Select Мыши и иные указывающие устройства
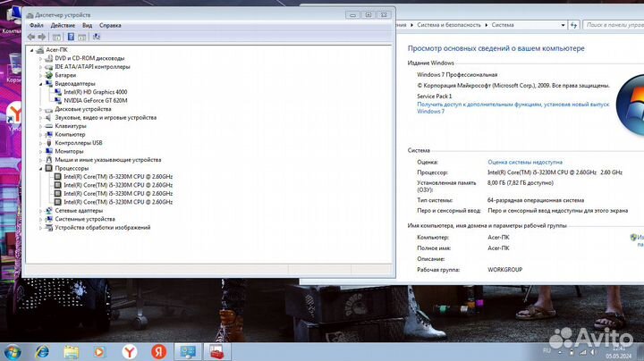Screen dimensions: 644x361 (x=108, y=160)
